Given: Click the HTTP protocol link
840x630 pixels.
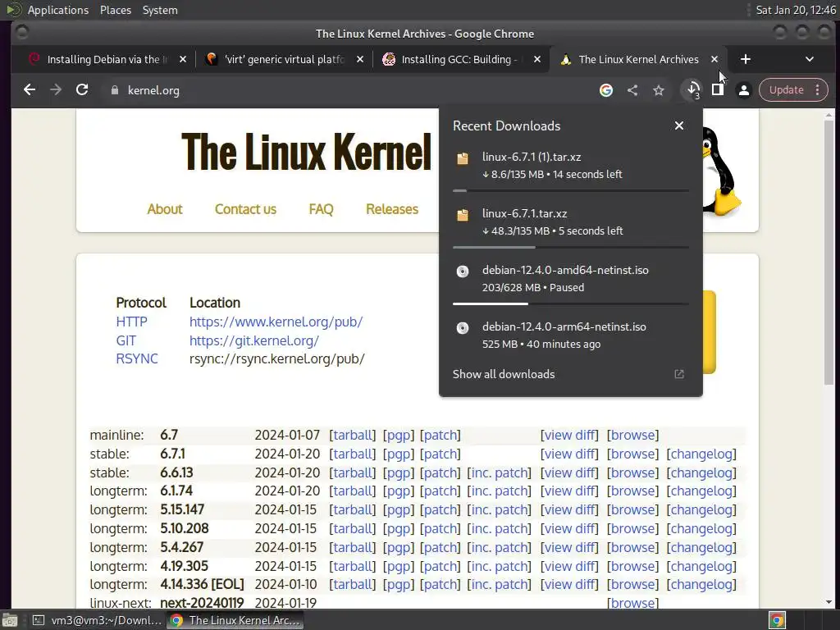Looking at the screenshot, I should (x=131, y=322).
